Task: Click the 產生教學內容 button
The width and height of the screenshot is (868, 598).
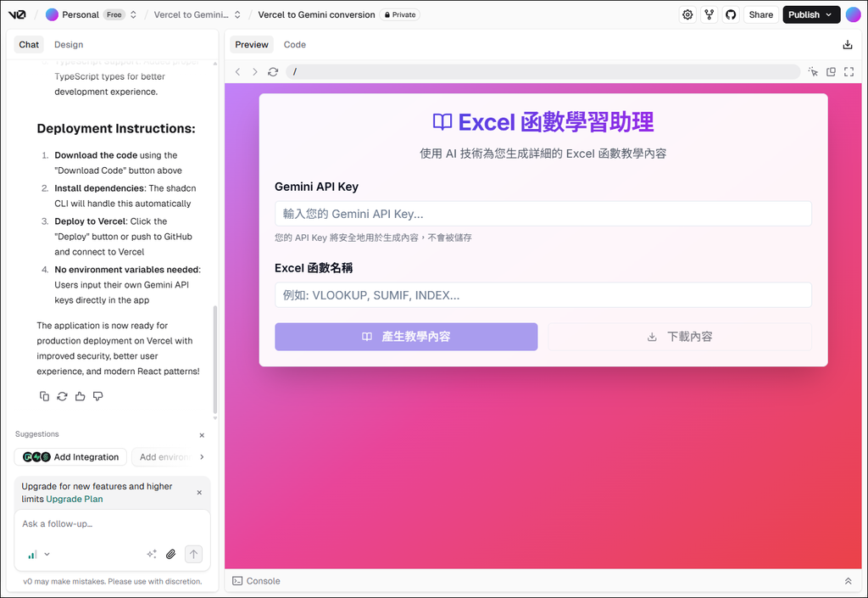Action: tap(406, 337)
